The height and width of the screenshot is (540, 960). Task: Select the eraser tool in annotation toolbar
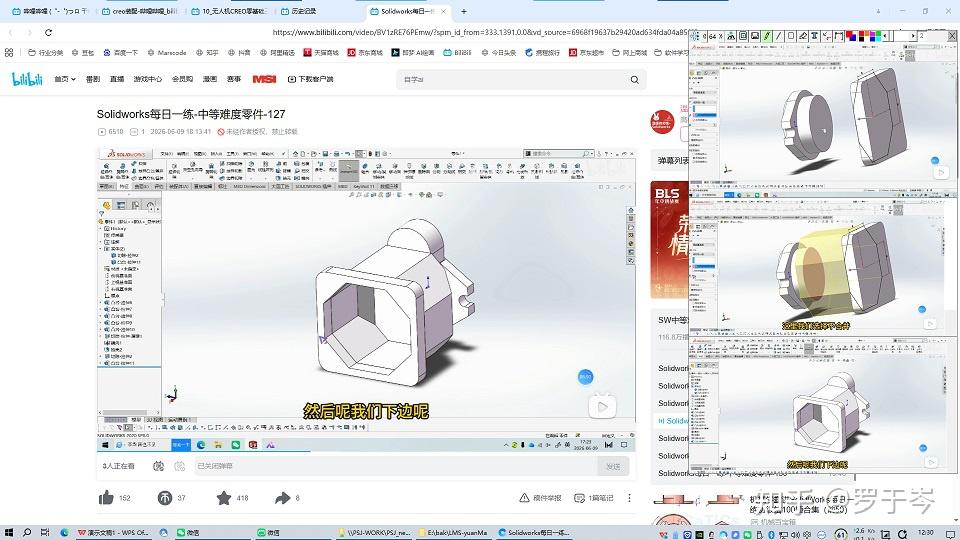click(x=803, y=36)
